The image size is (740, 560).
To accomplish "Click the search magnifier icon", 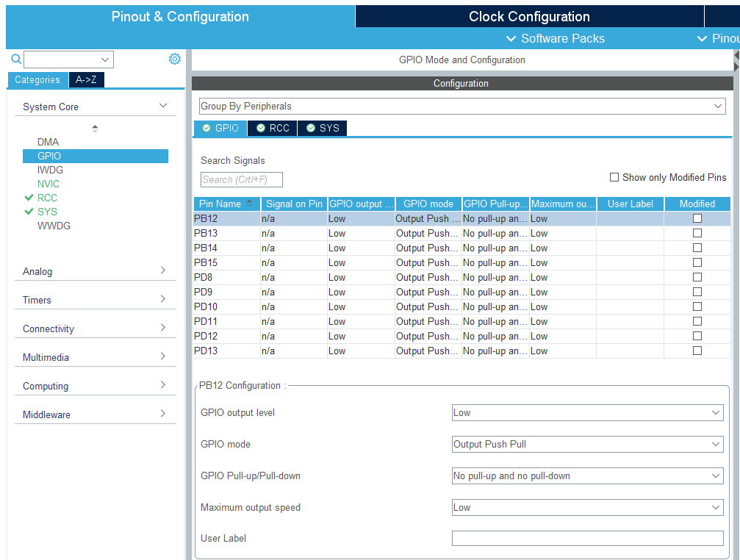I will [x=16, y=59].
